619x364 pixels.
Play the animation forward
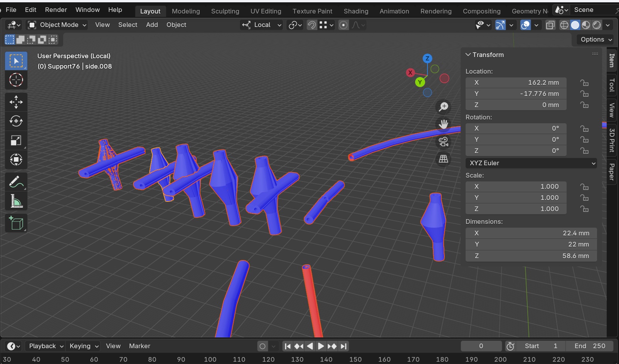click(321, 346)
